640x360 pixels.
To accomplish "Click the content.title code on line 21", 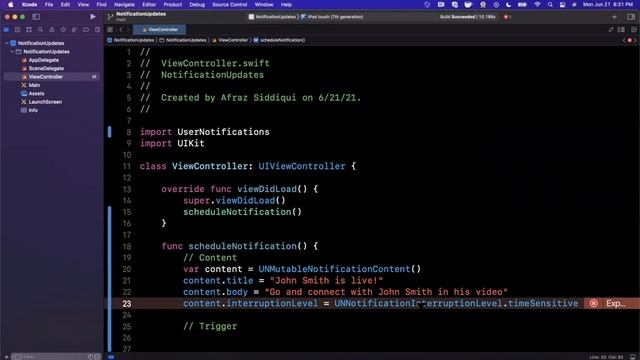I will [218, 280].
